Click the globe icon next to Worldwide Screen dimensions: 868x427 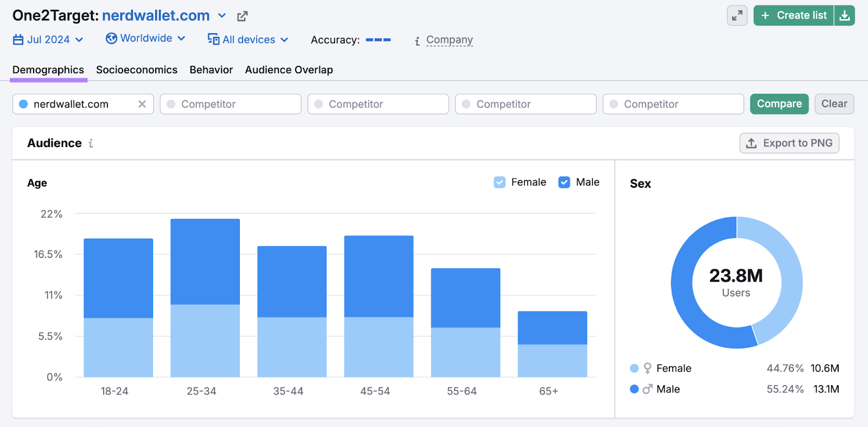click(111, 39)
